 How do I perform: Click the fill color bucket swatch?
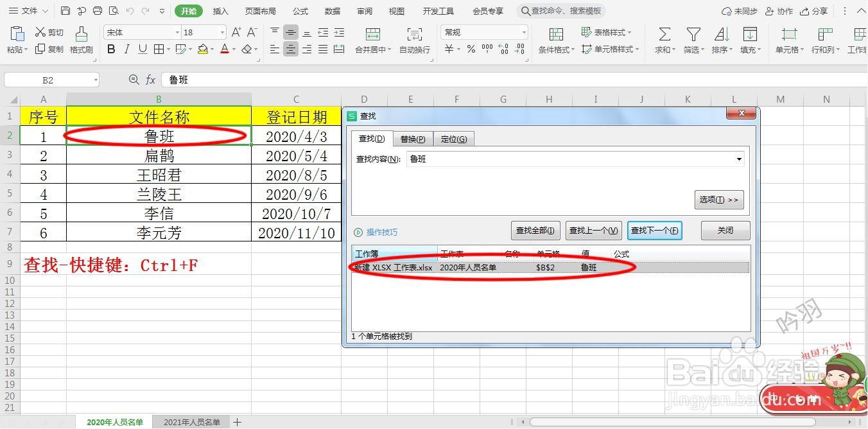(x=203, y=49)
